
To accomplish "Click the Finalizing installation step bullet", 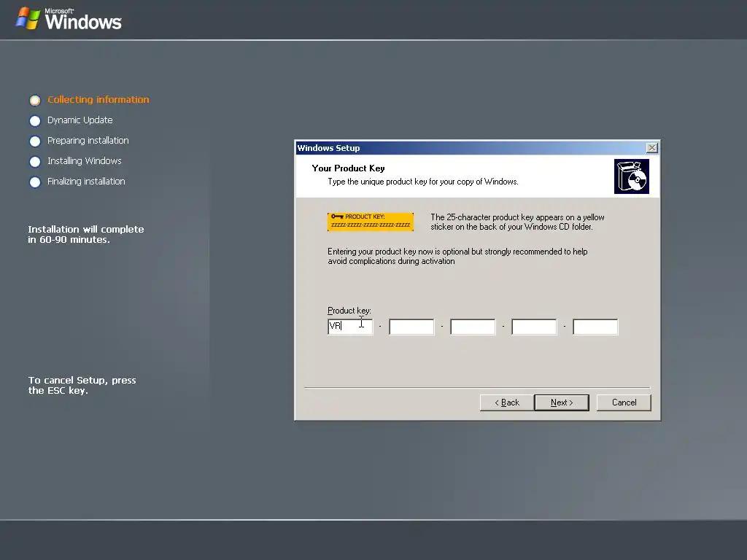I will [x=35, y=182].
